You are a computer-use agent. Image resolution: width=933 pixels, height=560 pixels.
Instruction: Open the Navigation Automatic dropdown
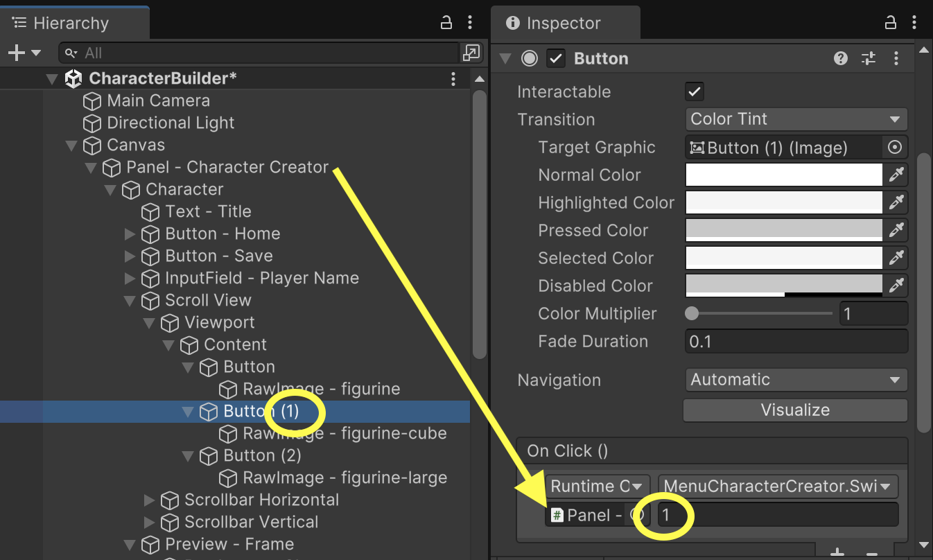796,380
